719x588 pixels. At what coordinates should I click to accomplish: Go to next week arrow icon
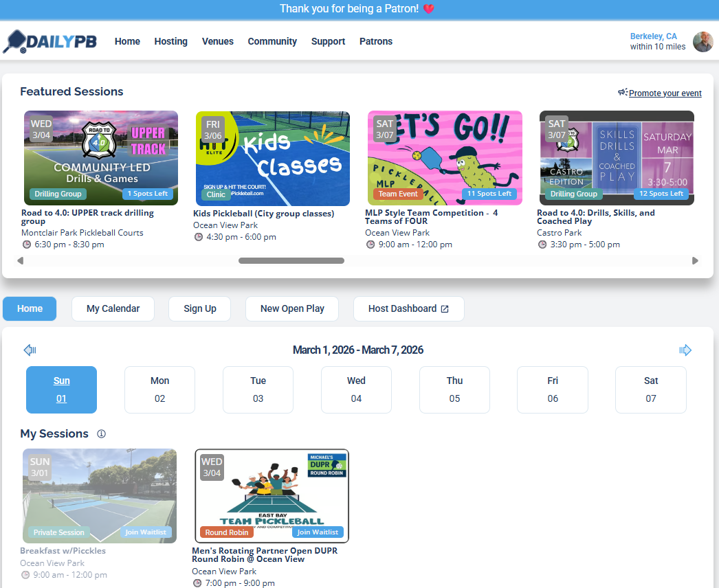coord(685,350)
